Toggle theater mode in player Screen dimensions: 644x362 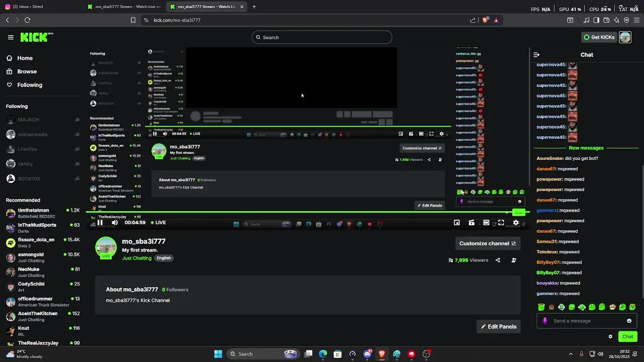486,223
